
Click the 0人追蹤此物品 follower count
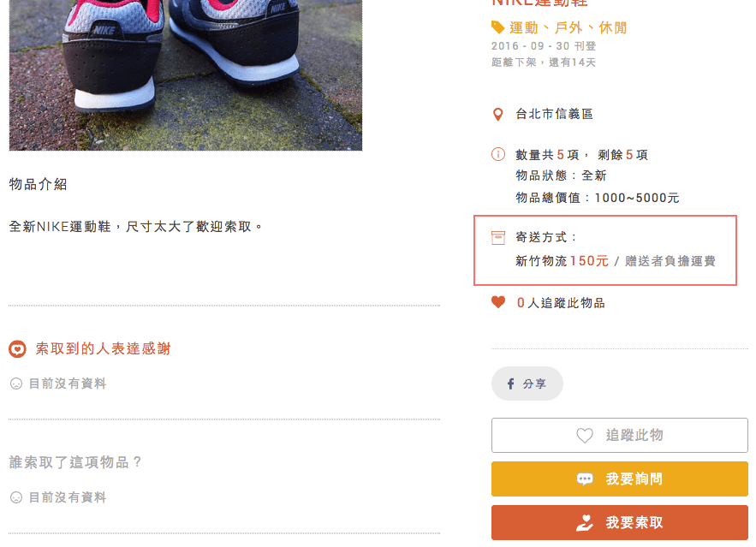click(561, 303)
